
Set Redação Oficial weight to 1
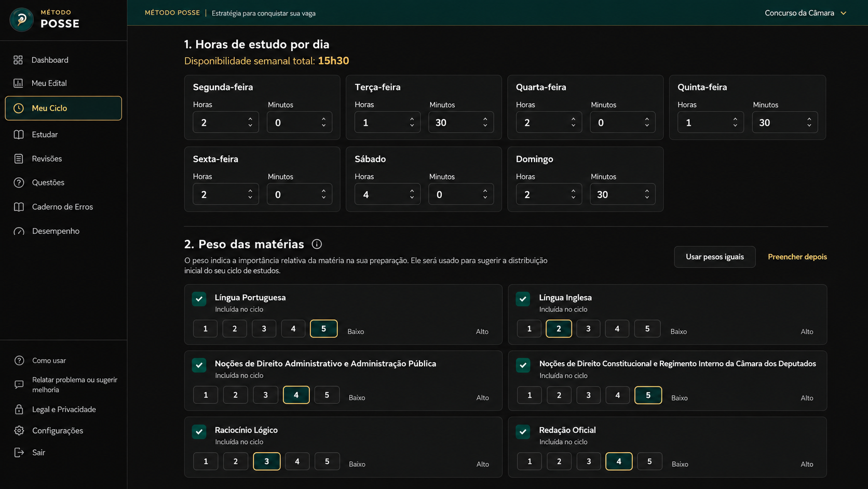point(530,461)
